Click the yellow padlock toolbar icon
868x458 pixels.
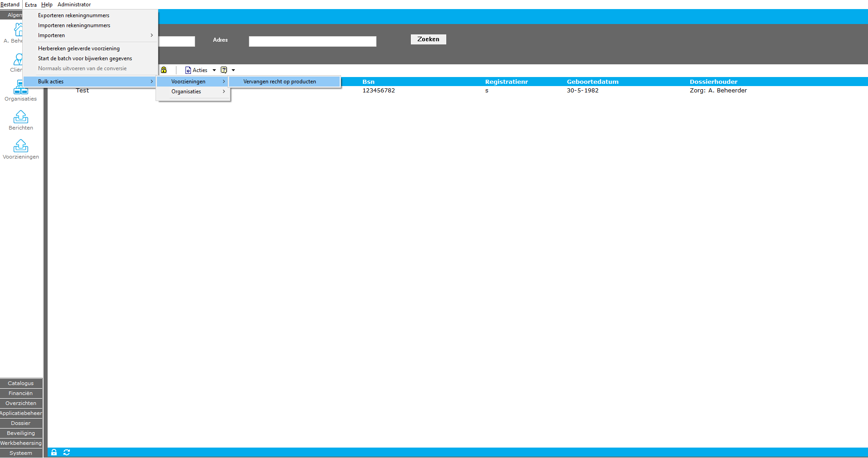coord(164,70)
